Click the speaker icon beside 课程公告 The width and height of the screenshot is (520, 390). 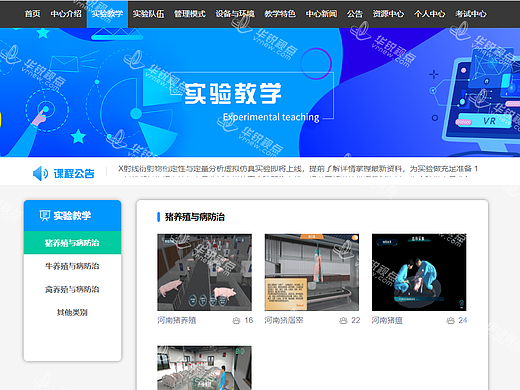point(40,173)
